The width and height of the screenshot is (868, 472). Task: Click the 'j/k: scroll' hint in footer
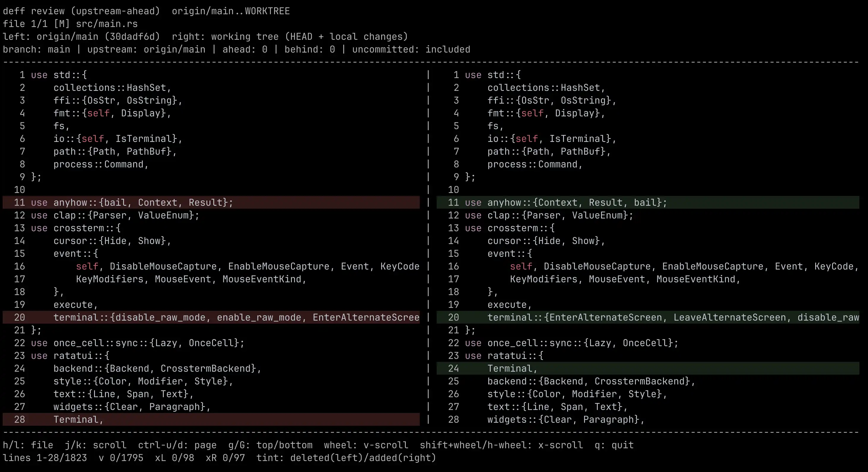pos(96,445)
